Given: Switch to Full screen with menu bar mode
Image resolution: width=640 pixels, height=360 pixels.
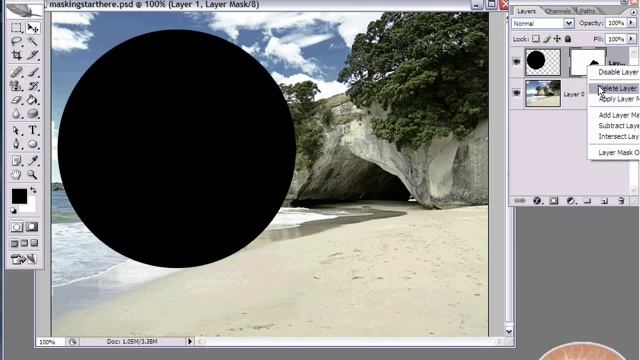Looking at the screenshot, I should click(24, 244).
